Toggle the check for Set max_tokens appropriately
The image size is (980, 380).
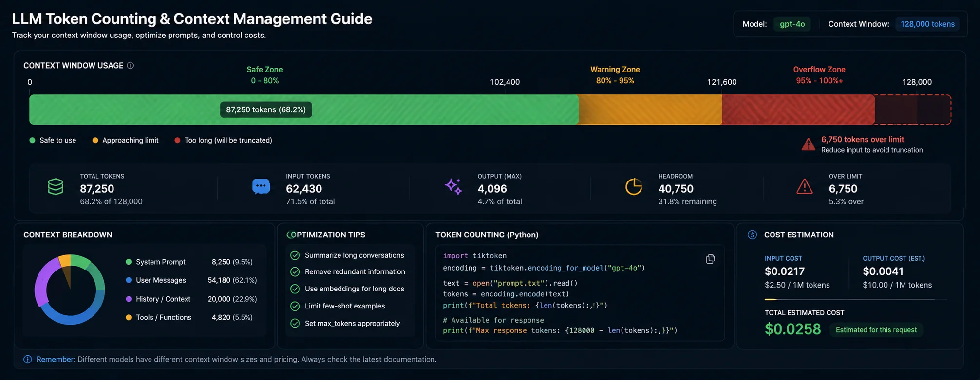(295, 323)
